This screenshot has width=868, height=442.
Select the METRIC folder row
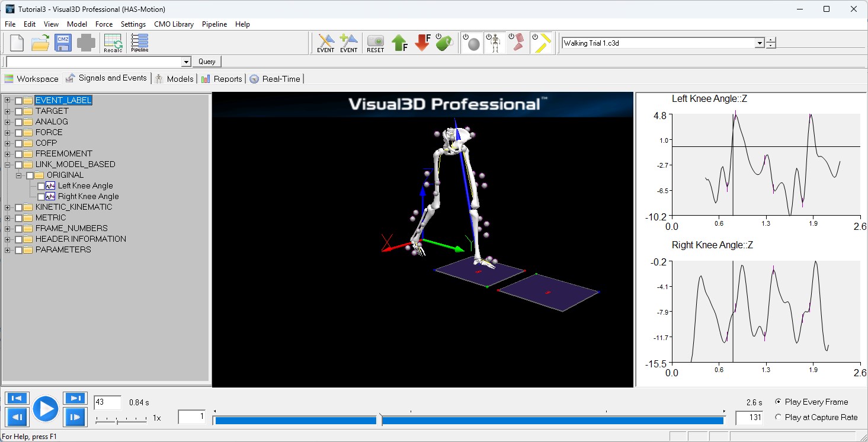tap(50, 217)
